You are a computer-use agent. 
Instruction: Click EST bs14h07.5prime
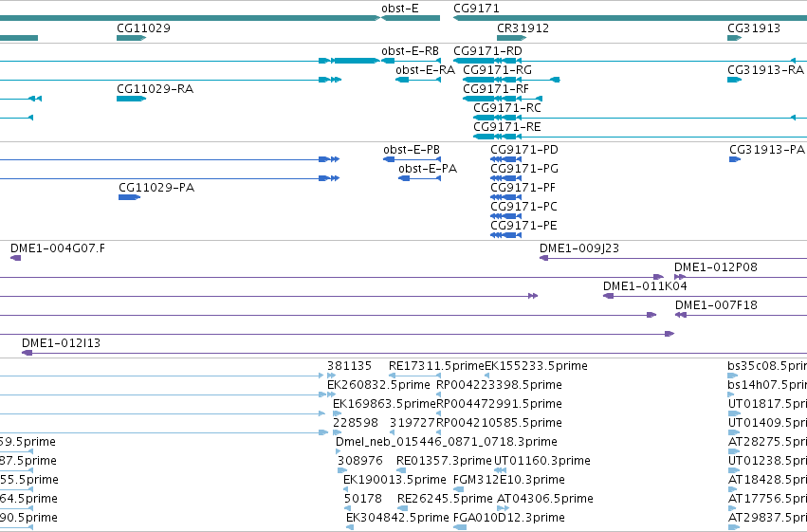pos(731,394)
